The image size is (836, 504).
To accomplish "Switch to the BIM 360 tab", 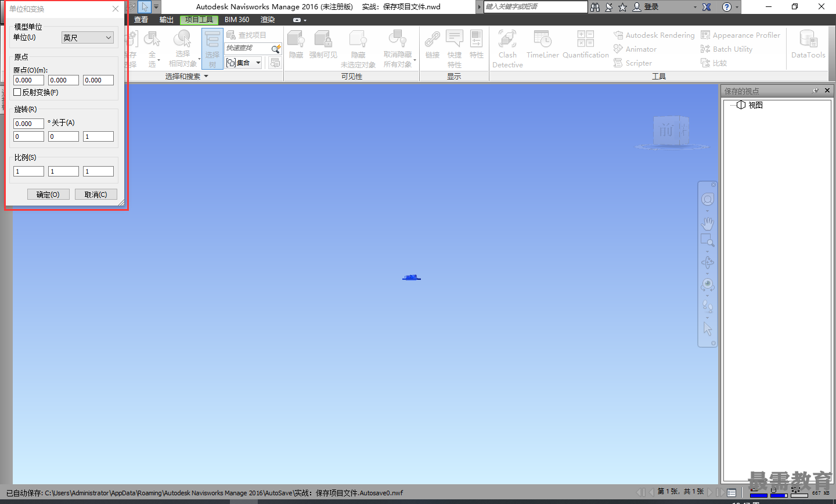I will (237, 20).
